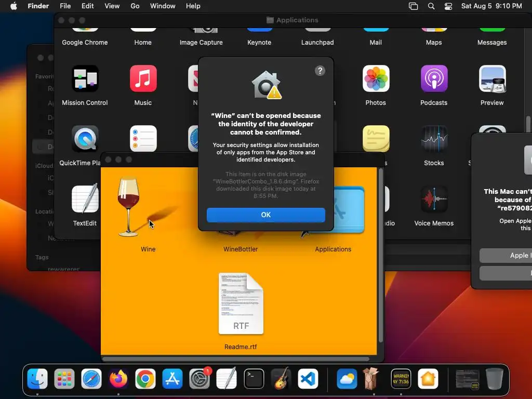Open the Edit menu
Screen dimensions: 532x399
pos(87,6)
